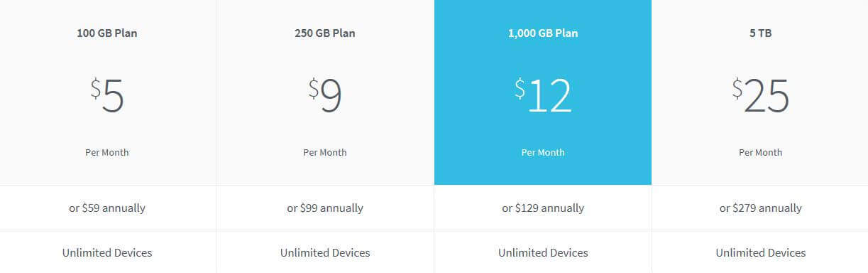
Task: Click Unlimited Devices under 5 TB plan
Action: [x=761, y=252]
